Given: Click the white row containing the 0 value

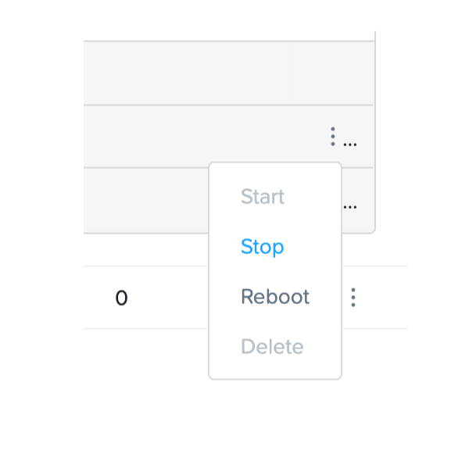Looking at the screenshot, I should (x=172, y=298).
